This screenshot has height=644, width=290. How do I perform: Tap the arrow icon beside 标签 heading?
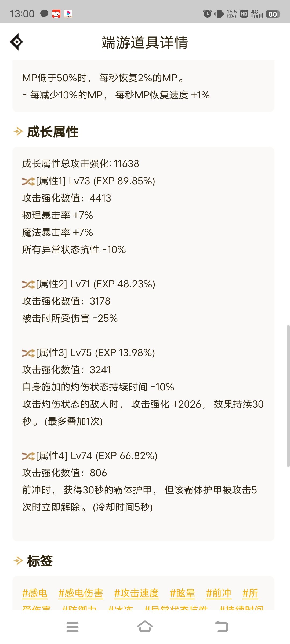click(x=18, y=561)
